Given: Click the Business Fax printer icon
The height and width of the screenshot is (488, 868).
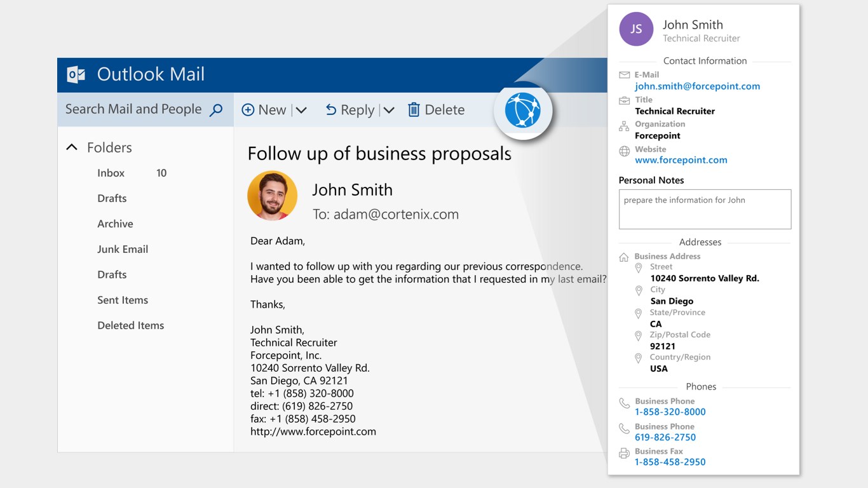Looking at the screenshot, I should pos(624,453).
